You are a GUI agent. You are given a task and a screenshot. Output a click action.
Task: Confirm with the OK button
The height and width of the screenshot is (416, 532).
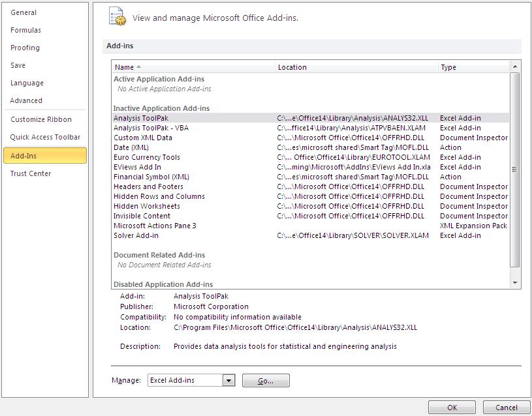point(452,407)
